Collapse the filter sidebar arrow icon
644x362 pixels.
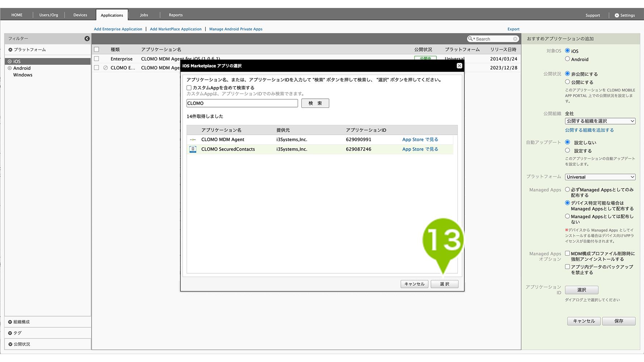(87, 38)
